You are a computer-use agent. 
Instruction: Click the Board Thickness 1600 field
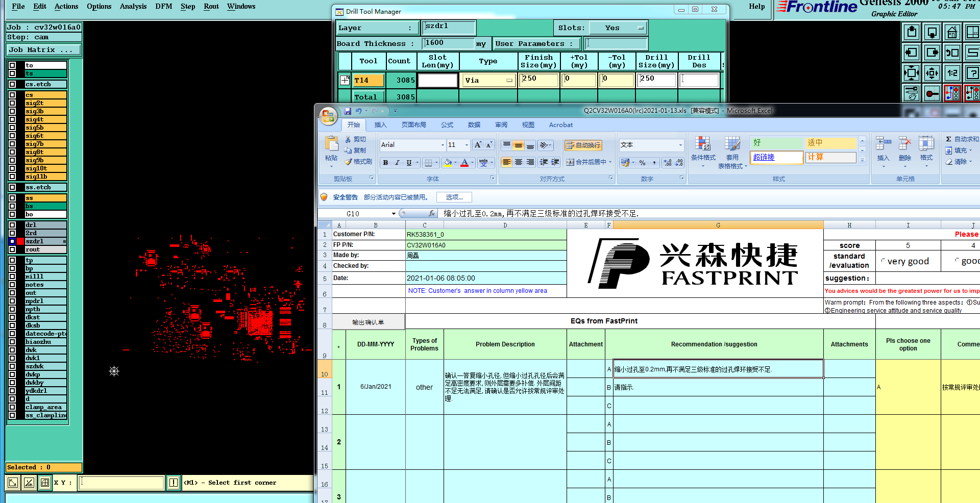449,43
